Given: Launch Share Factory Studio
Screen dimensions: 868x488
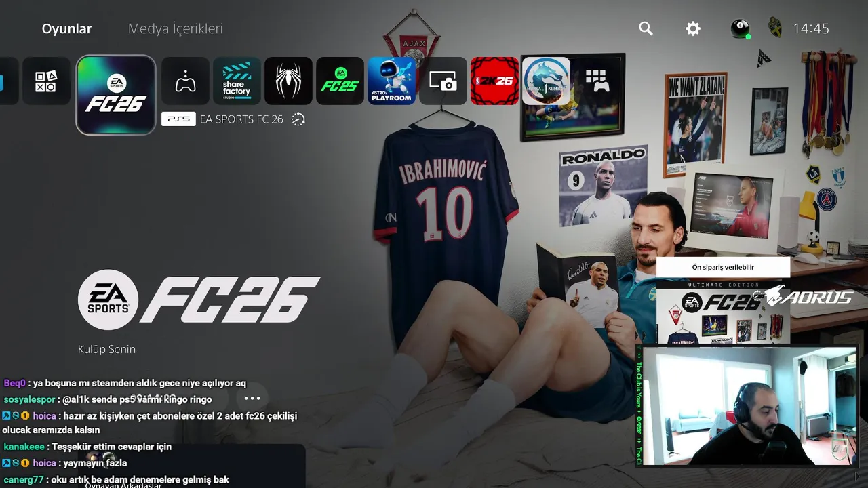Looking at the screenshot, I should pos(237,81).
